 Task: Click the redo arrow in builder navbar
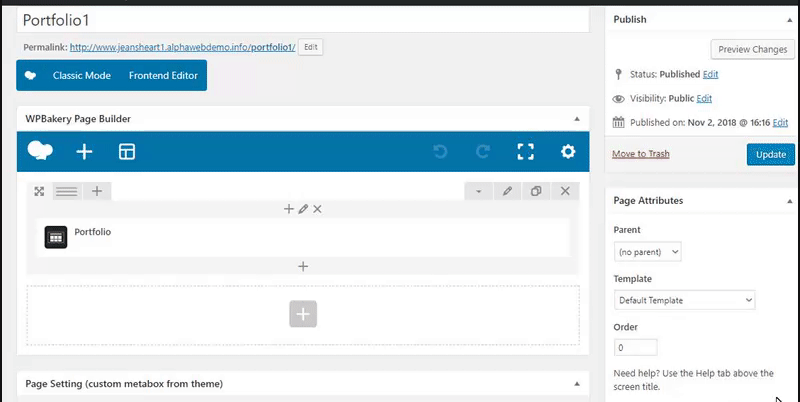point(483,152)
